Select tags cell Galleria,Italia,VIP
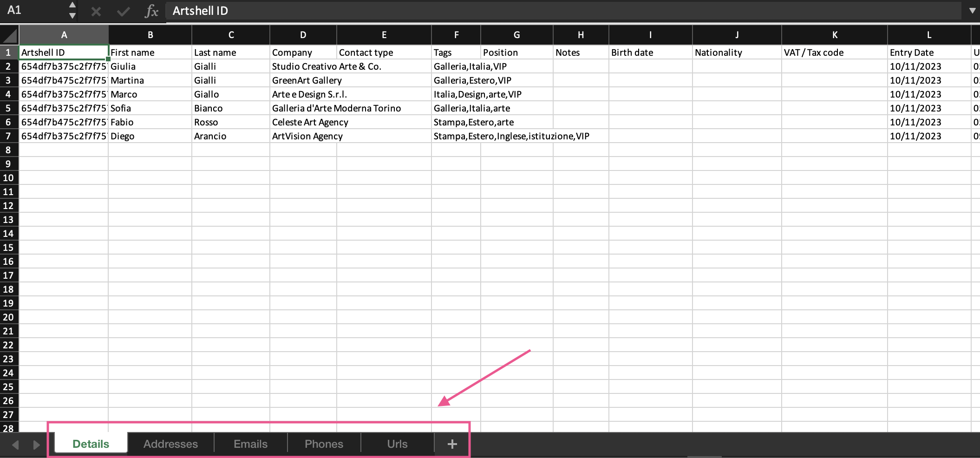 [456, 66]
